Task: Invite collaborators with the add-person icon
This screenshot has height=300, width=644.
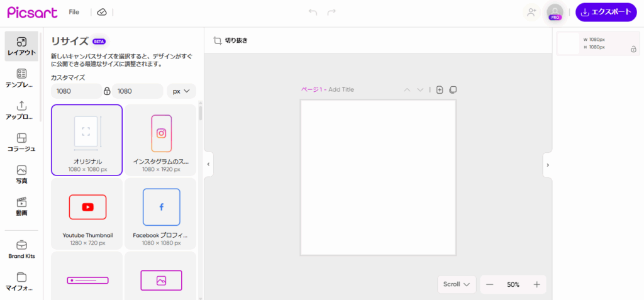Action: 531,13
